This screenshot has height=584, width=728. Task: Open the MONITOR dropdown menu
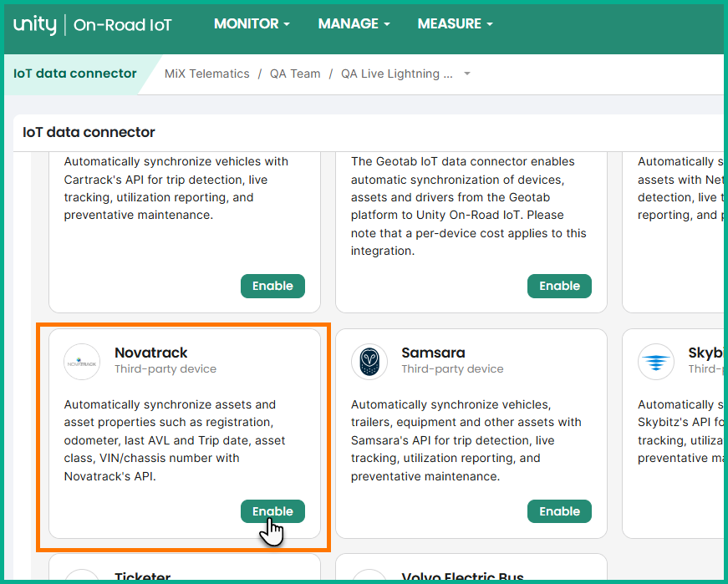click(x=252, y=24)
